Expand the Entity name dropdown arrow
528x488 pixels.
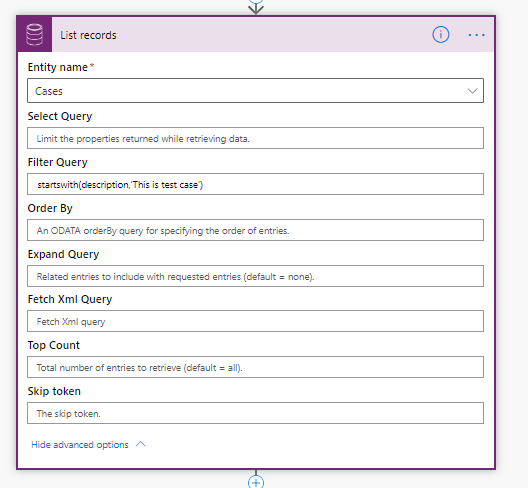click(472, 91)
